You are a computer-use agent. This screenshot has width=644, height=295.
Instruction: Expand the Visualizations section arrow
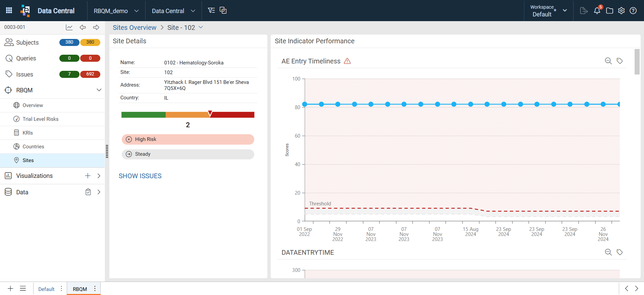coord(99,176)
